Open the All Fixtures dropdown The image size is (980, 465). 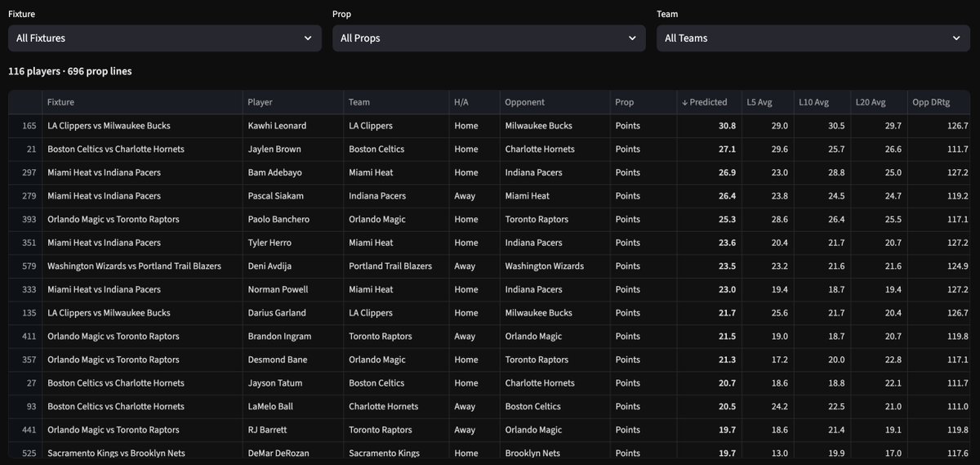pos(165,38)
